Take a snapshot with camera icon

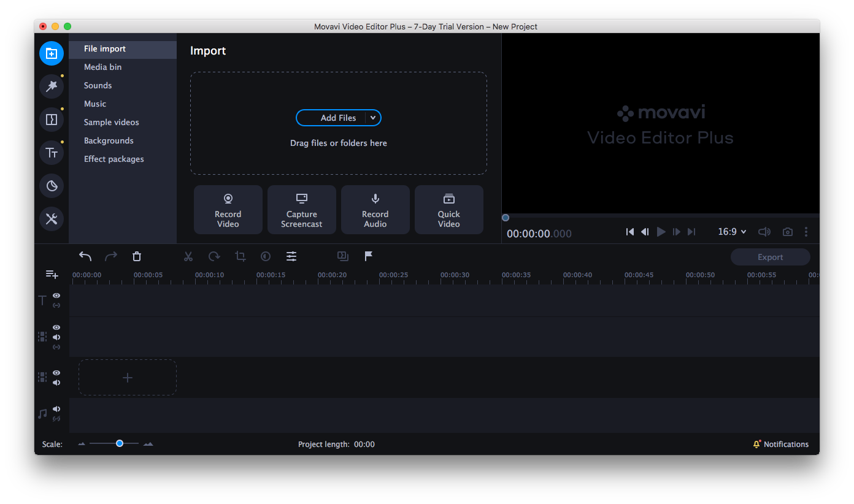[788, 232]
